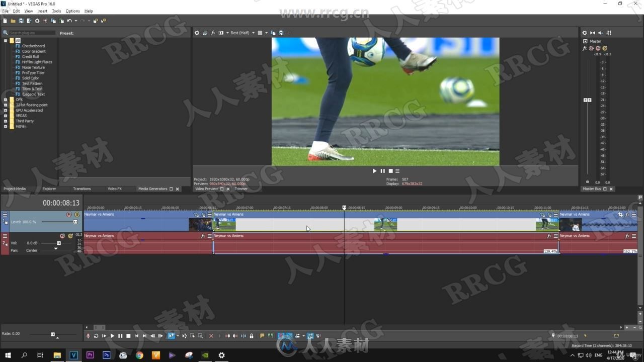Click the Undo arrow icon
The height and width of the screenshot is (362, 644).
pos(69,21)
